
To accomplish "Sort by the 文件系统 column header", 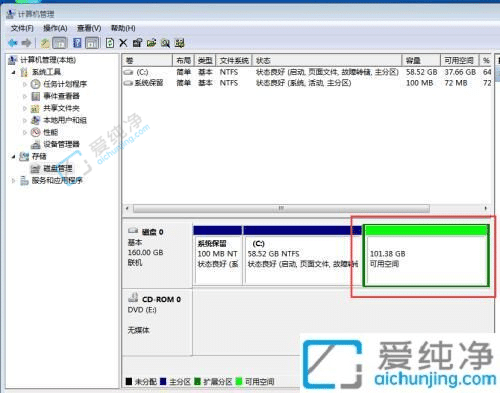I will [234, 60].
